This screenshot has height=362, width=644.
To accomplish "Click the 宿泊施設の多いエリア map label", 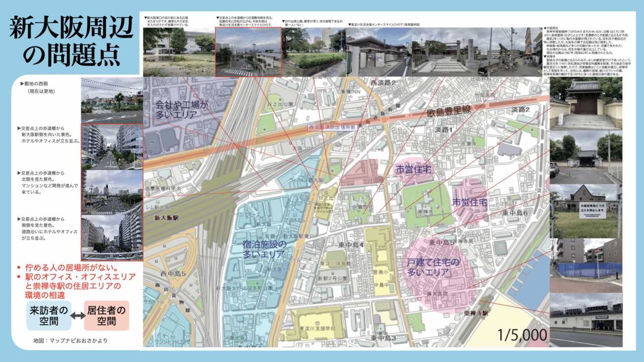I will coord(264,250).
